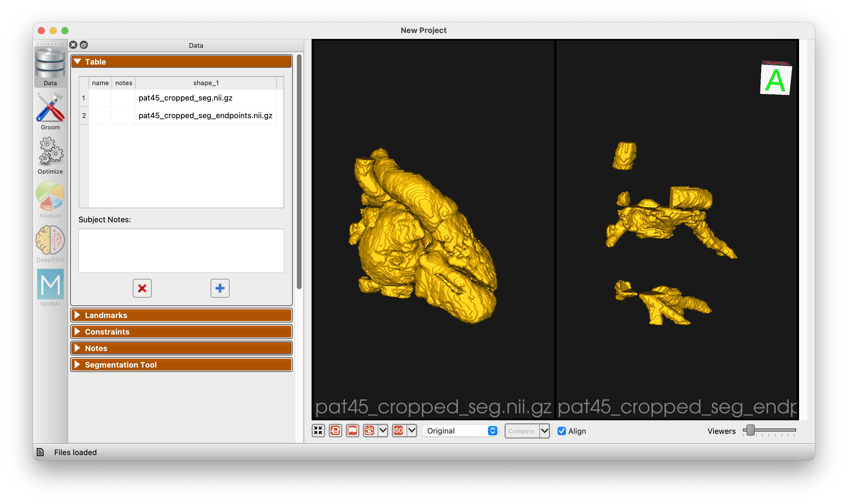Click the blue plus add shape button
Viewport: 848px width, 504px height.
[x=220, y=288]
